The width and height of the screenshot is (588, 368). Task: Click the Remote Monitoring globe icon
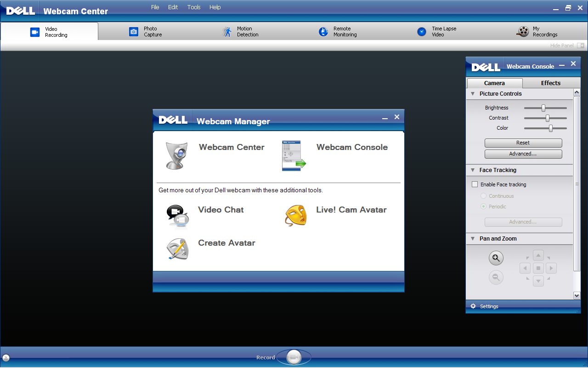coord(323,31)
